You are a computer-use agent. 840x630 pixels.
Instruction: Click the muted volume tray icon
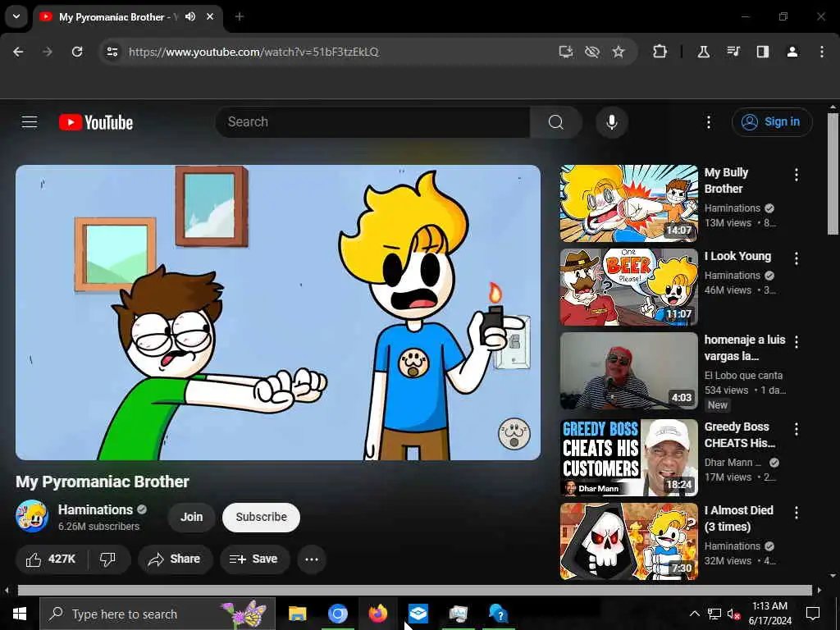pyautogui.click(x=733, y=614)
